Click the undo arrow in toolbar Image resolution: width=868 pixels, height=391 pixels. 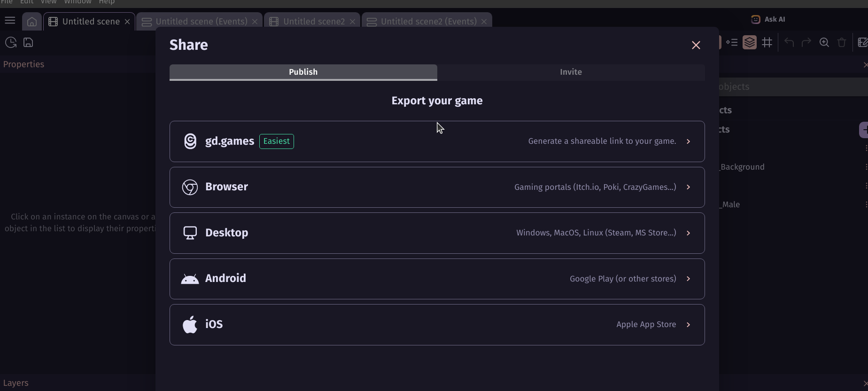(789, 42)
